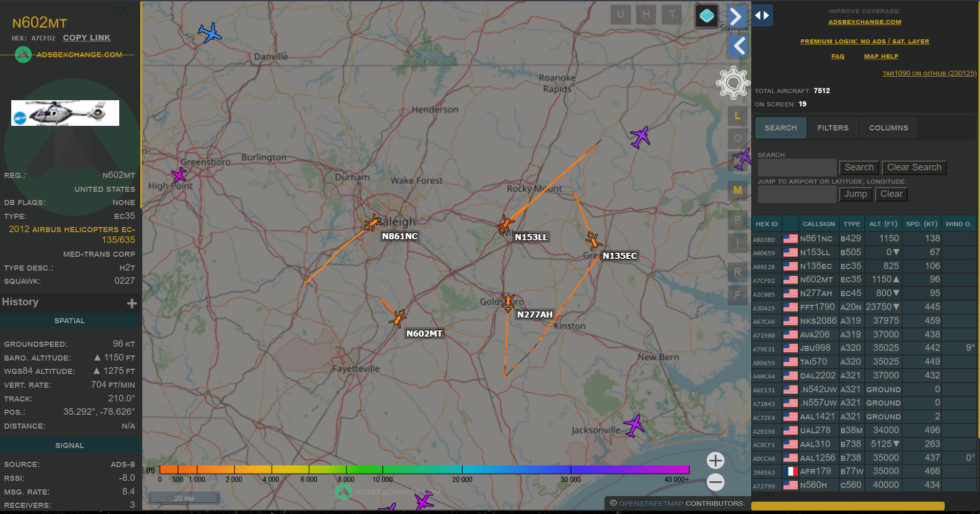Open the FAQ link
Viewport: 980px width, 514px height.
coord(838,56)
